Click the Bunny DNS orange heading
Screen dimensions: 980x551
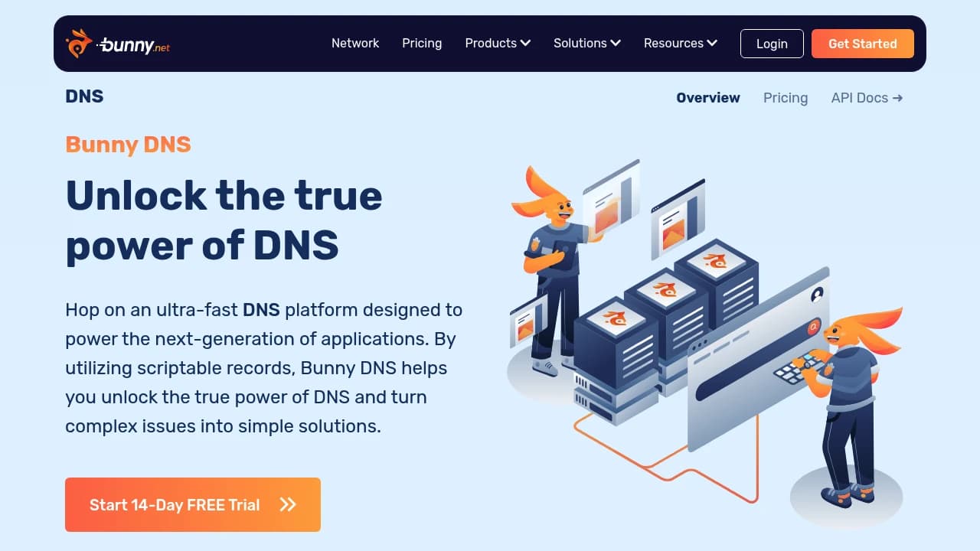(128, 144)
